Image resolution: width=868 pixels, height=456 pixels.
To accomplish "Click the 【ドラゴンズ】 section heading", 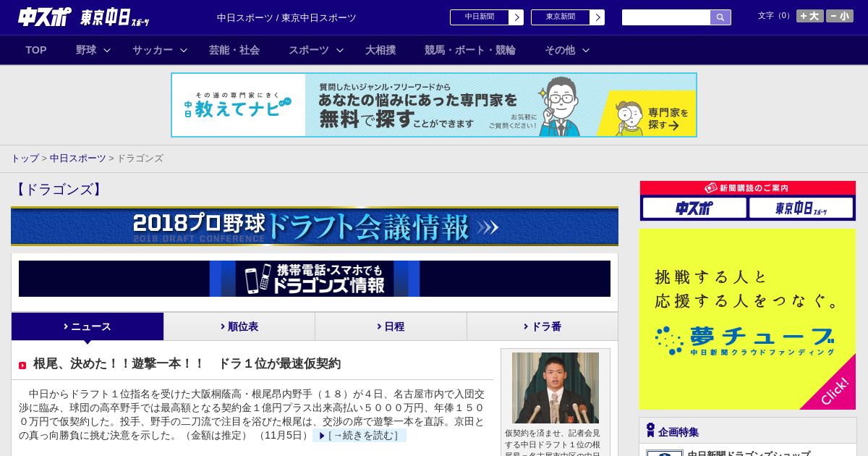I will [x=59, y=190].
